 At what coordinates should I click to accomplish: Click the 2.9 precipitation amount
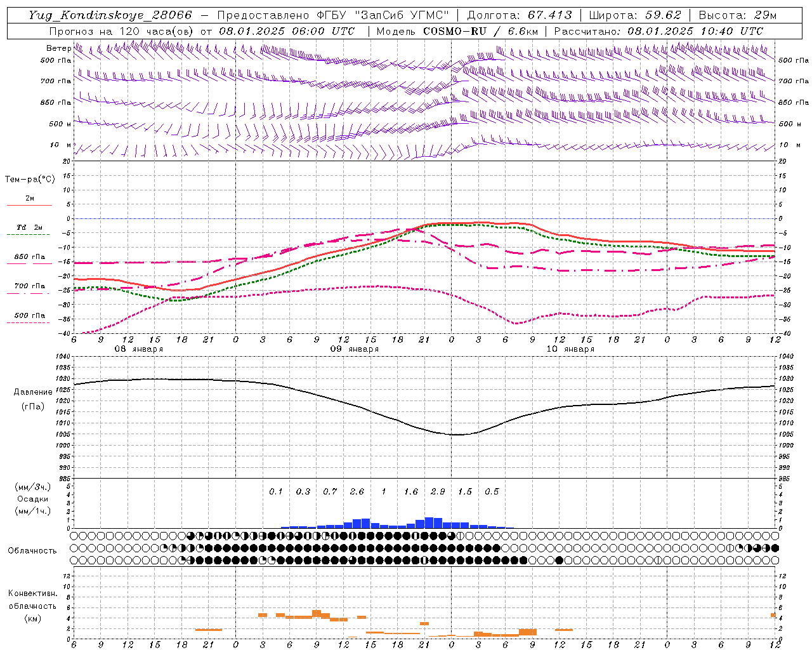pos(438,491)
